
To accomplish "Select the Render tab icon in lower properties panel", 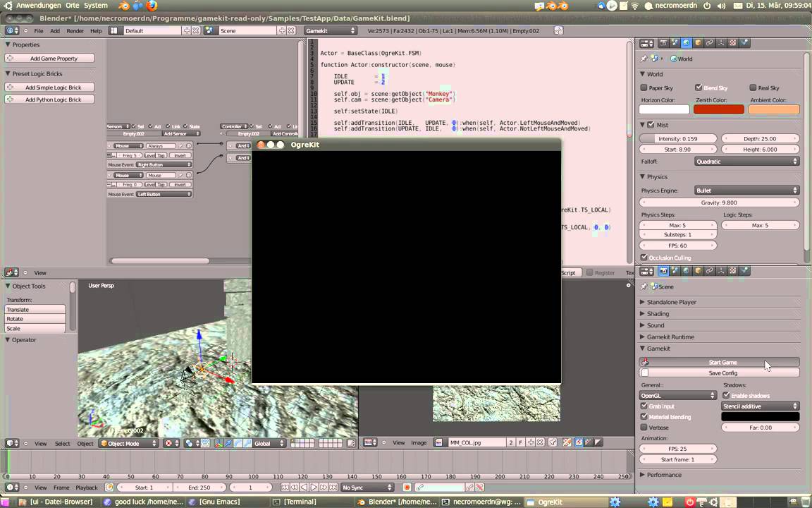I will tap(663, 271).
